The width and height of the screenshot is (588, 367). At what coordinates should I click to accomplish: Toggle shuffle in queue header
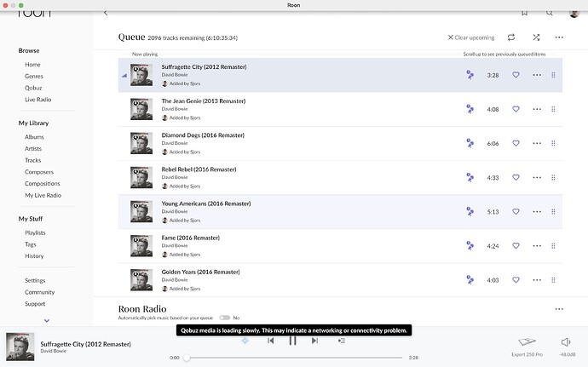coord(536,37)
